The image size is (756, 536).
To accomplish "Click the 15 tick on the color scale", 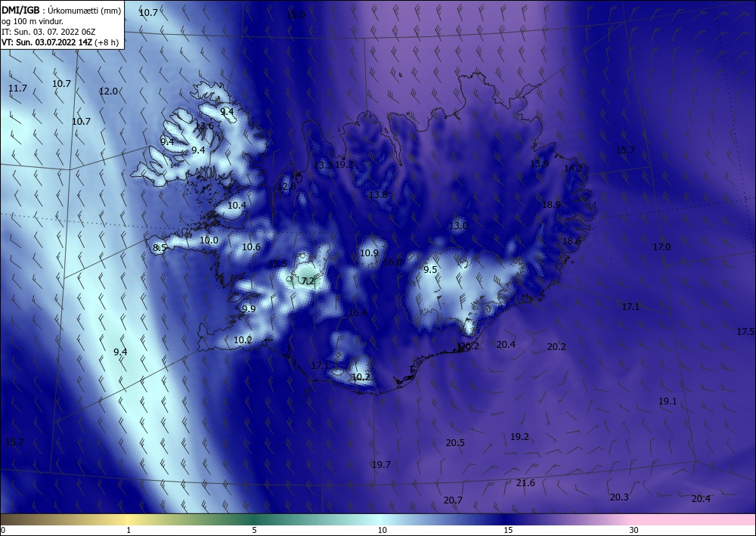I will click(508, 531).
